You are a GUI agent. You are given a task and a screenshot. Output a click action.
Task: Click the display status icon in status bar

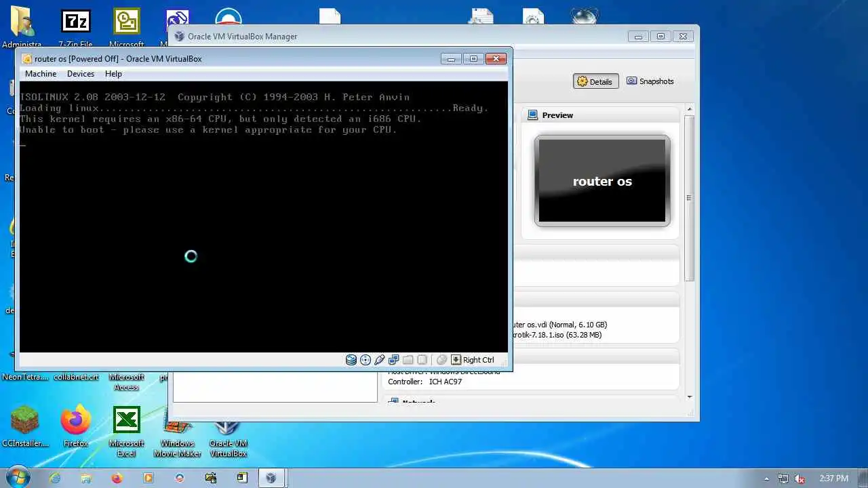click(x=422, y=360)
